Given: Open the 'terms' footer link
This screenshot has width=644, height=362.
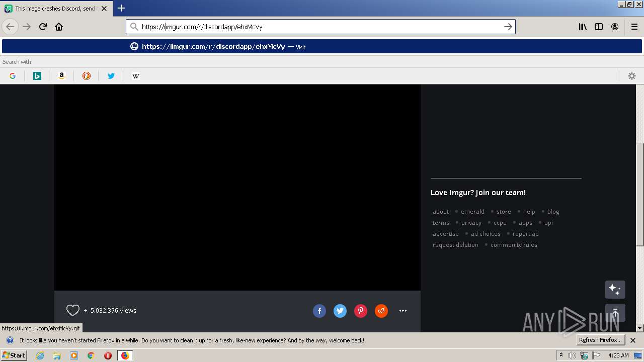Looking at the screenshot, I should (441, 223).
